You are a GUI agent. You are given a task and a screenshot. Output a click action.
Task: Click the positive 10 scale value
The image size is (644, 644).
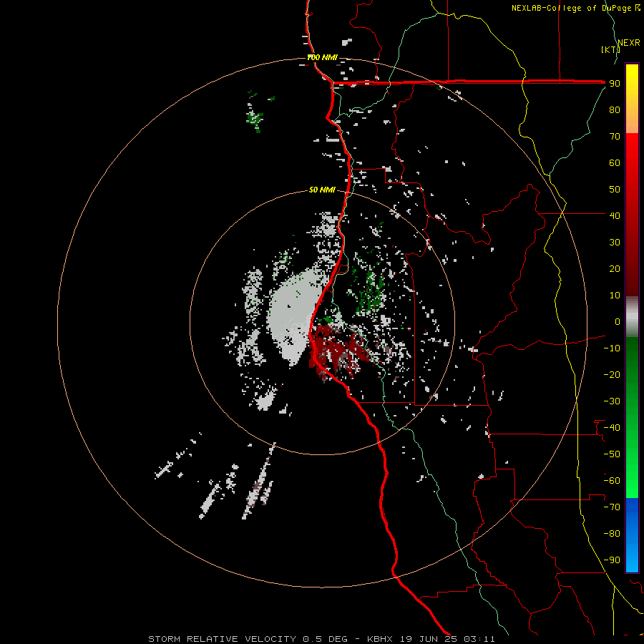coord(615,296)
